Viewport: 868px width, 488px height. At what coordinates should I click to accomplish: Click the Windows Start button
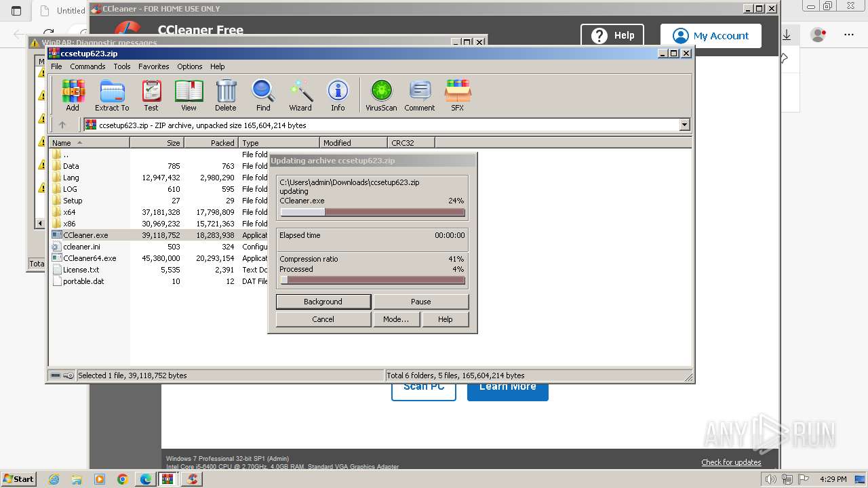click(19, 479)
